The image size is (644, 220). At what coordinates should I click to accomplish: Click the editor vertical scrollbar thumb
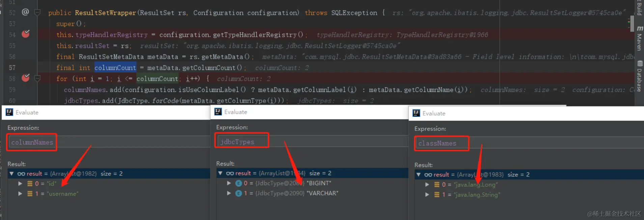(x=632, y=24)
